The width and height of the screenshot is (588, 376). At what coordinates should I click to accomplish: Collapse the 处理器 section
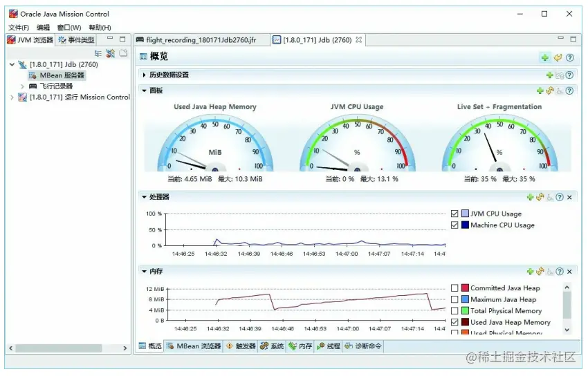tap(144, 197)
